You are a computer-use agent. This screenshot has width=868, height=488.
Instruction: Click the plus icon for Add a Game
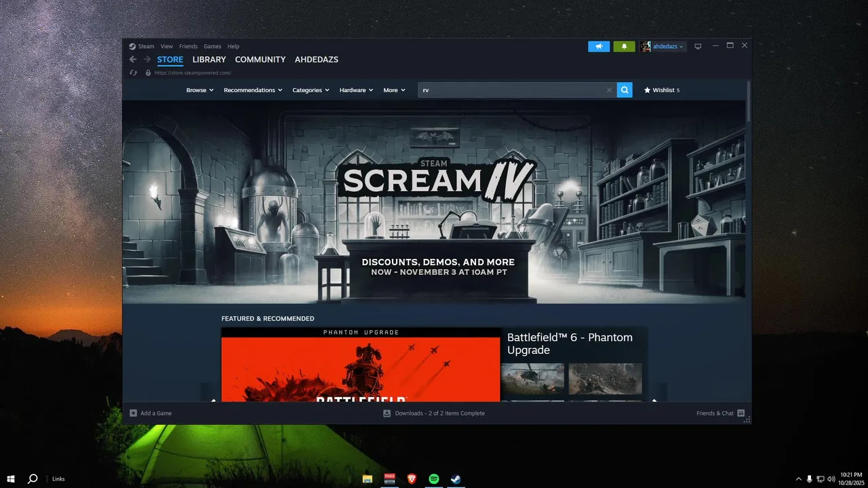(x=134, y=413)
